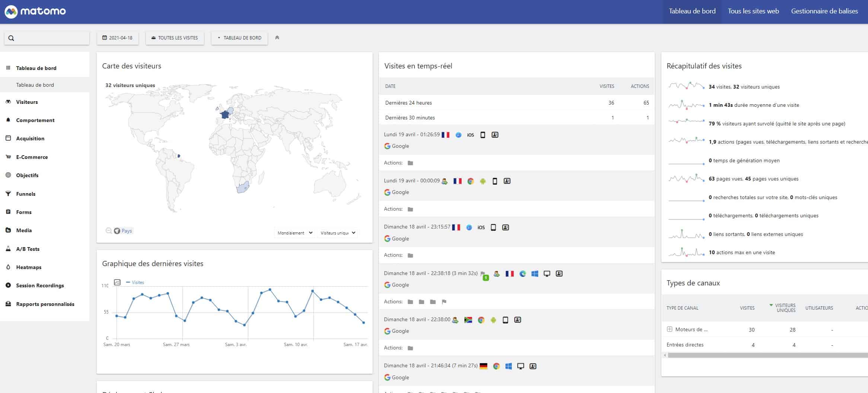Click inside the sidebar search field
The width and height of the screenshot is (868, 393).
(x=47, y=38)
